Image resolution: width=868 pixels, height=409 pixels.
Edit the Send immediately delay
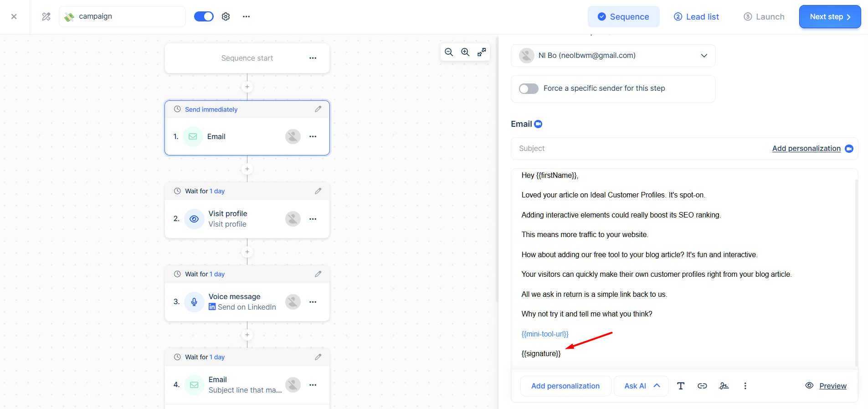[318, 109]
